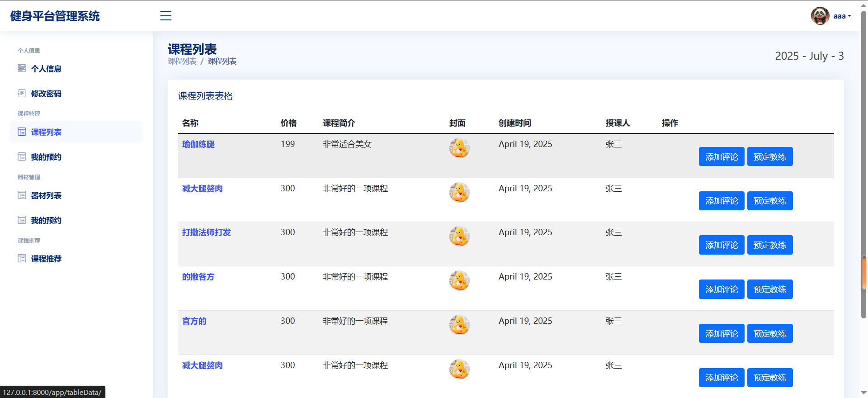This screenshot has width=868, height=398.
Task: Click the 健身平台管理系统 logo title
Action: pyautogui.click(x=55, y=16)
